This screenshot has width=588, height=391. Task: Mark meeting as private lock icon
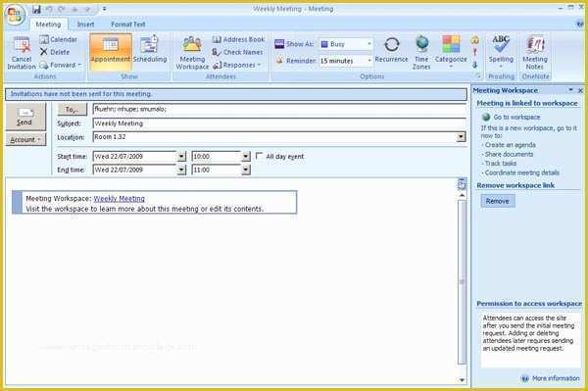(x=474, y=40)
